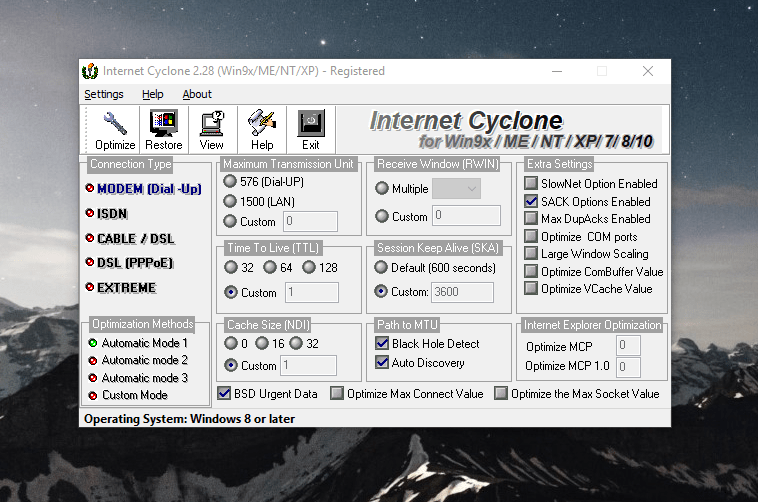Click the custom RWIN value field

466,215
